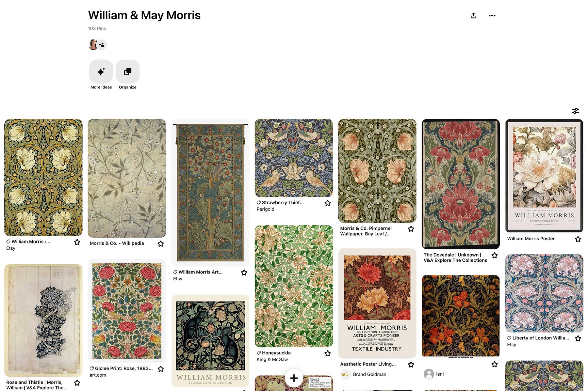This screenshot has width=588, height=391.
Task: Star the Strawberry Thief pin
Action: pos(328,203)
